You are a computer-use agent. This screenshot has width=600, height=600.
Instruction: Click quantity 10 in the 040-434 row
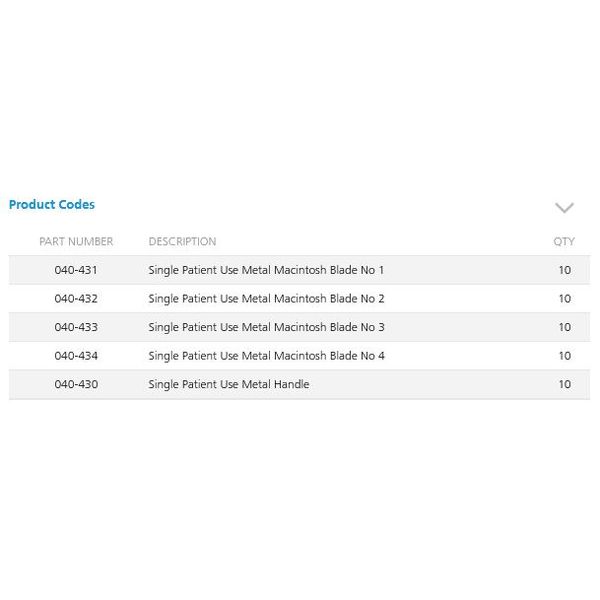(565, 356)
